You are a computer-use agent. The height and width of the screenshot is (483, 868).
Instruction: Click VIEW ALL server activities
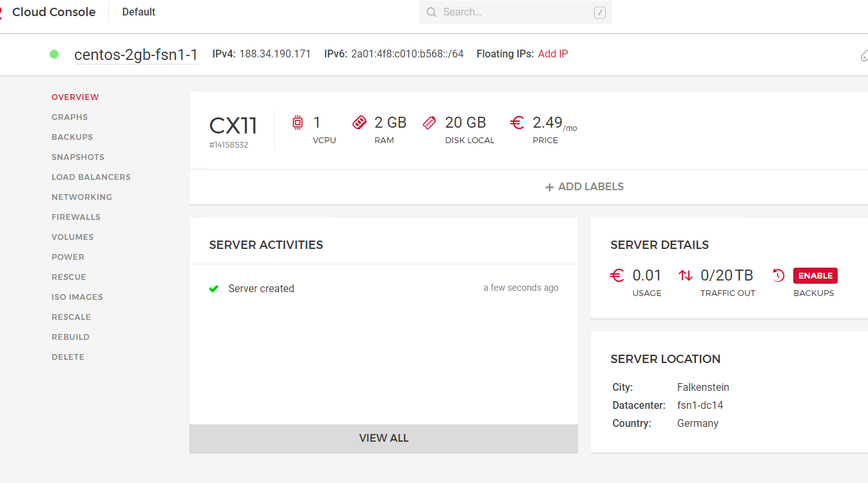383,439
